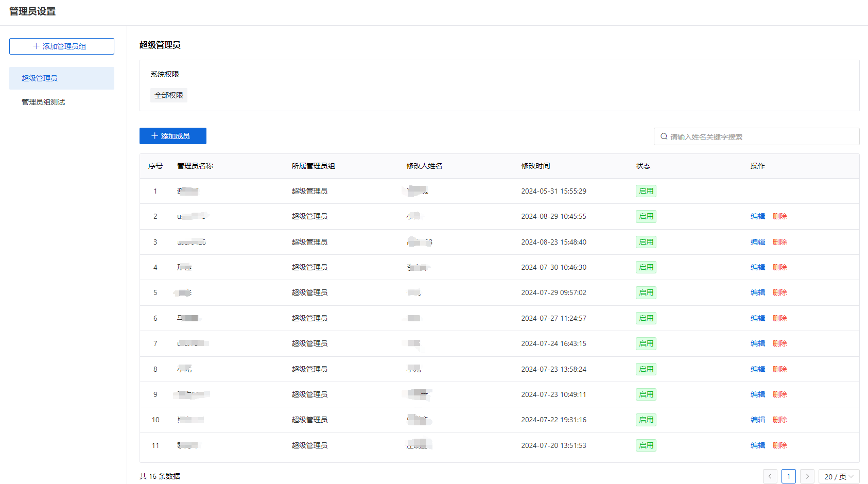
Task: Click the add administrator group button
Action: click(x=62, y=46)
